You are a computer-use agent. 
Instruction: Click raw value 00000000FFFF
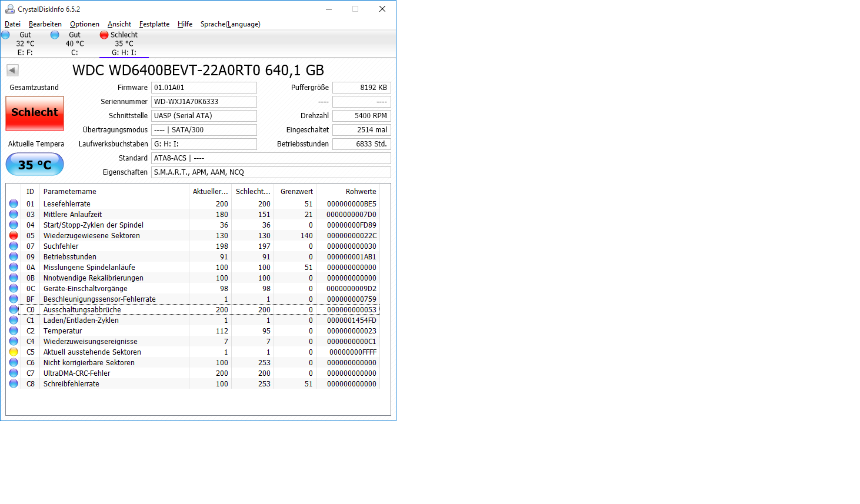coord(353,352)
